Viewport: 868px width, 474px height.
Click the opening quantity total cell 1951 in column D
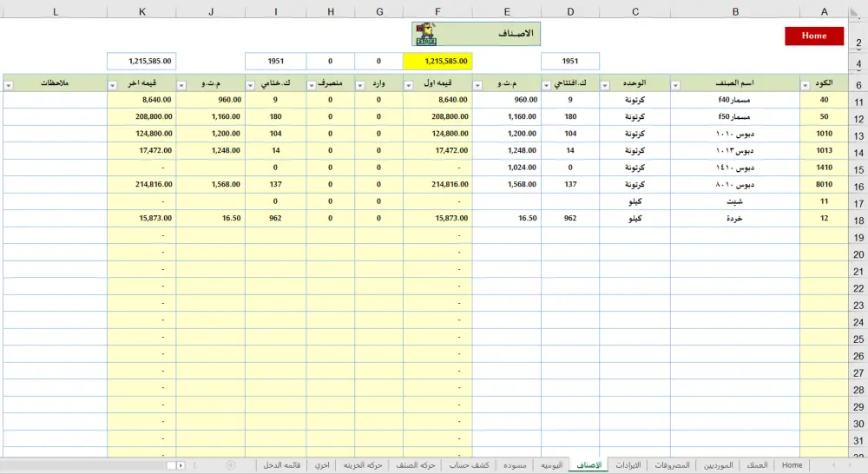pos(570,61)
